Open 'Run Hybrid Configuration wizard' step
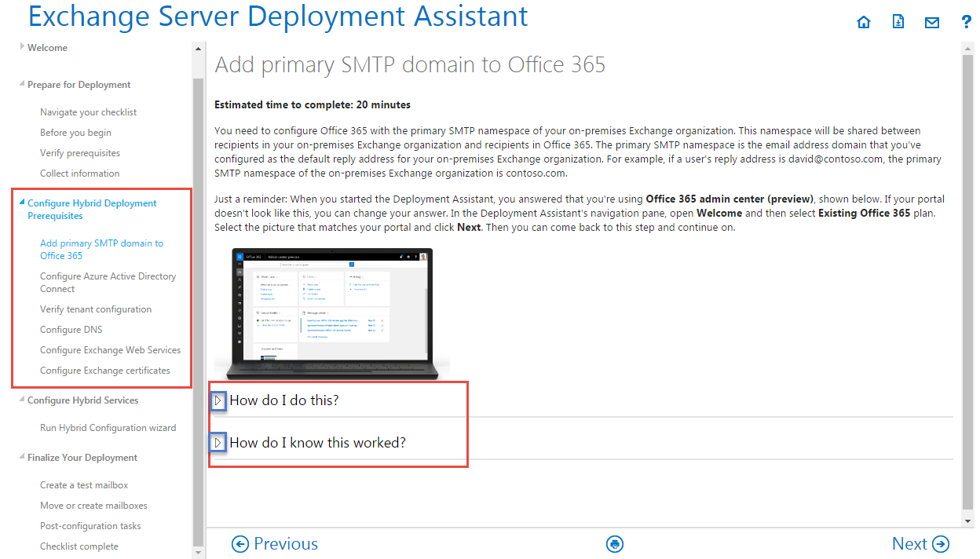This screenshot has height=559, width=980. [x=108, y=428]
